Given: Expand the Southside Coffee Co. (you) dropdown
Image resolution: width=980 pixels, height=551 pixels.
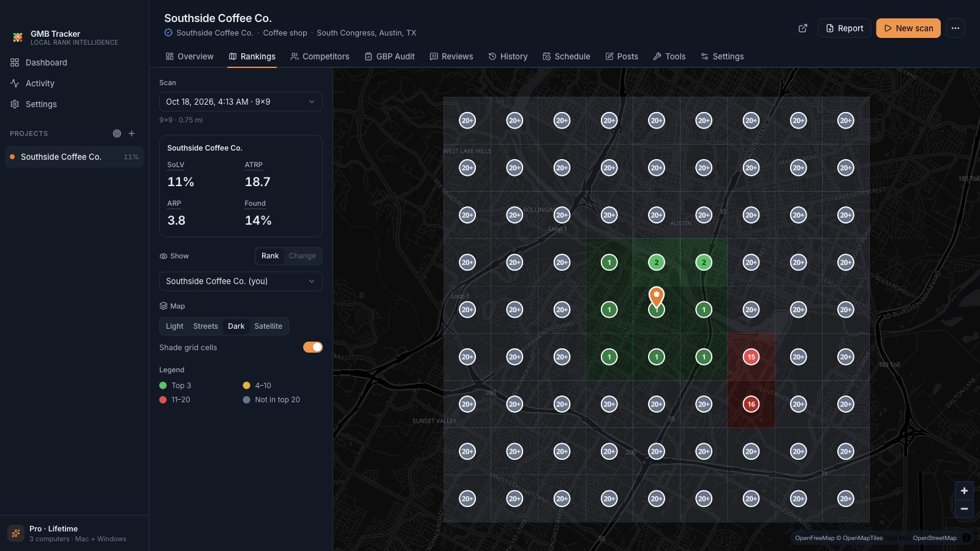Looking at the screenshot, I should (x=241, y=281).
